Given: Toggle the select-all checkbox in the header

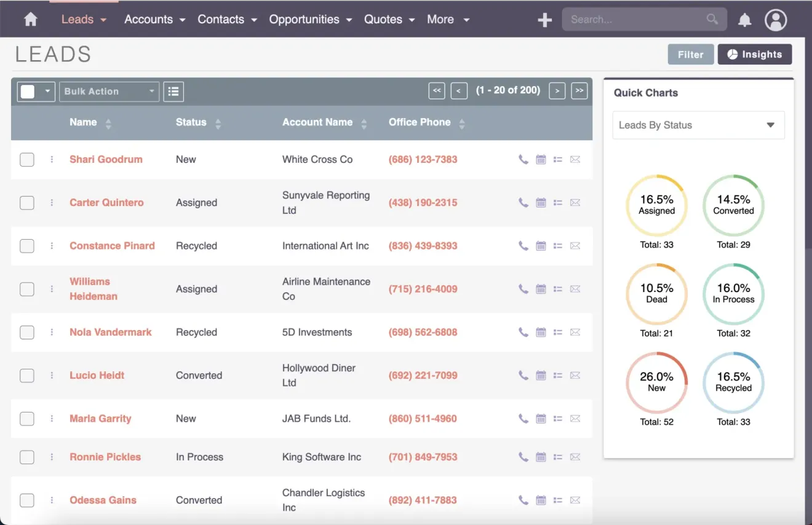Looking at the screenshot, I should (26, 91).
